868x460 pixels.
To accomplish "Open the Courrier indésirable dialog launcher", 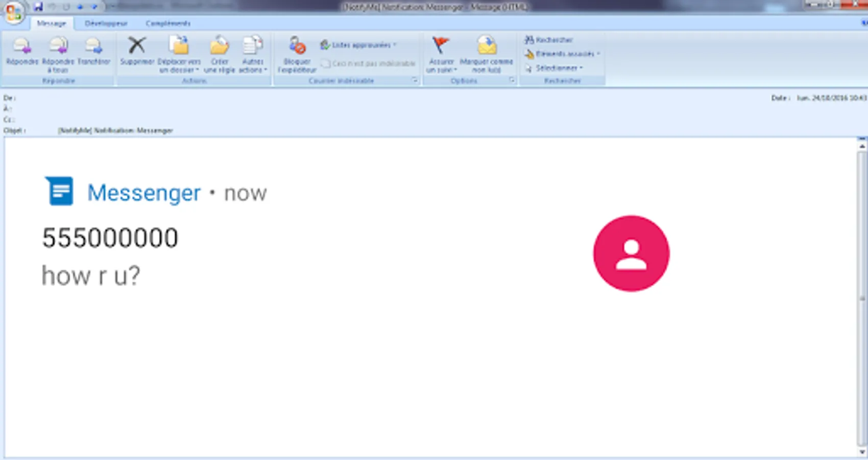I will tap(415, 81).
